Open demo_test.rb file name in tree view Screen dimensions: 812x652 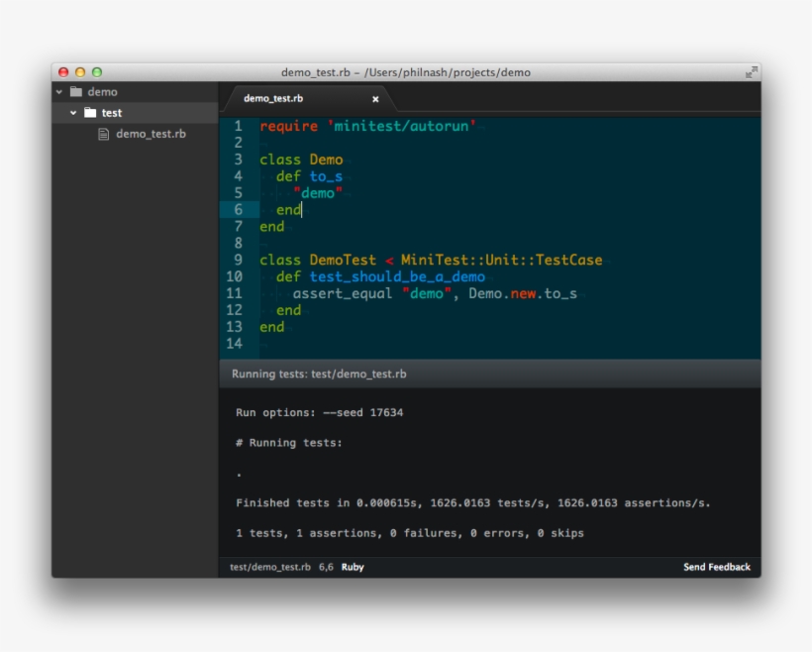[x=151, y=134]
